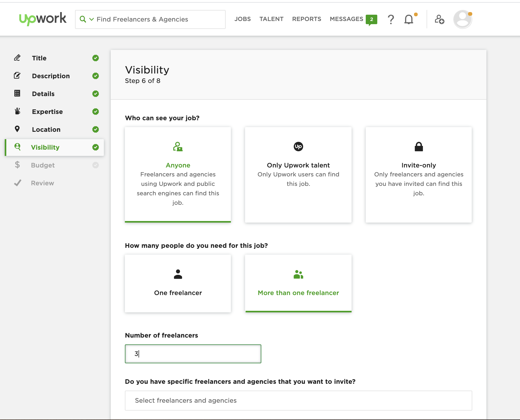Go to the Description step
Viewport: 520px width, 420px height.
(x=51, y=76)
